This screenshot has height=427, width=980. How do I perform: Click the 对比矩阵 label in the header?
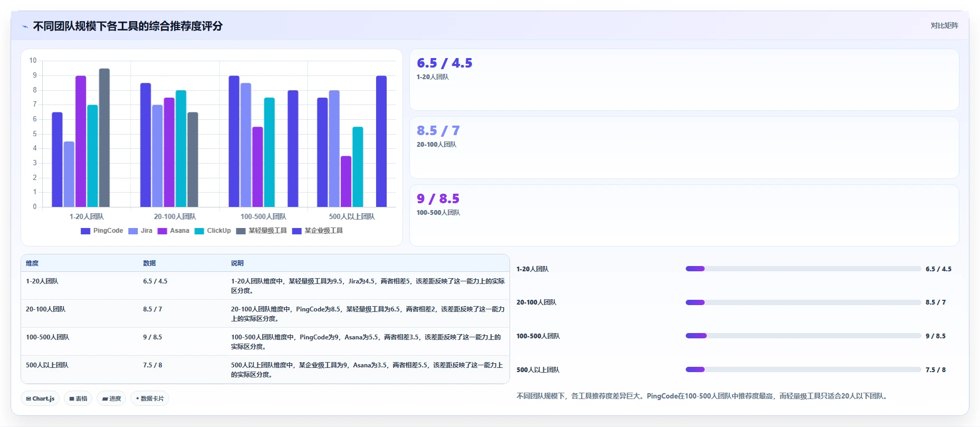coord(944,25)
